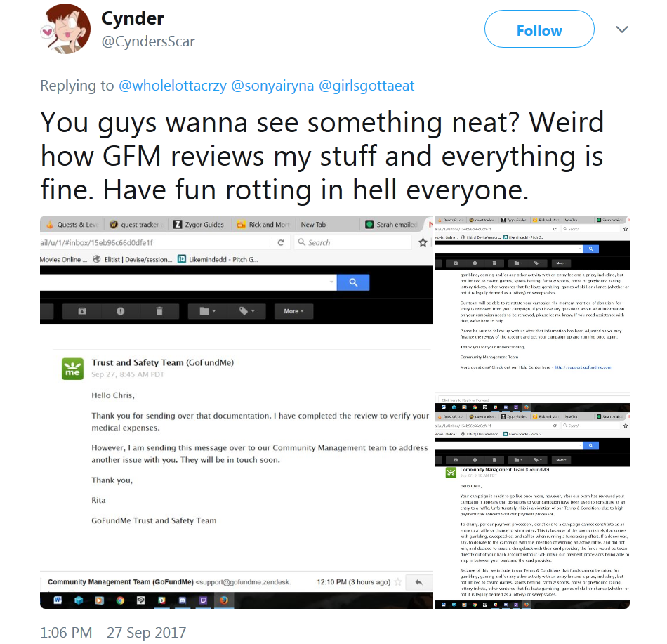The image size is (667, 644).
Task: Open the top-right email screenshot thumbnail
Action: coord(531,314)
